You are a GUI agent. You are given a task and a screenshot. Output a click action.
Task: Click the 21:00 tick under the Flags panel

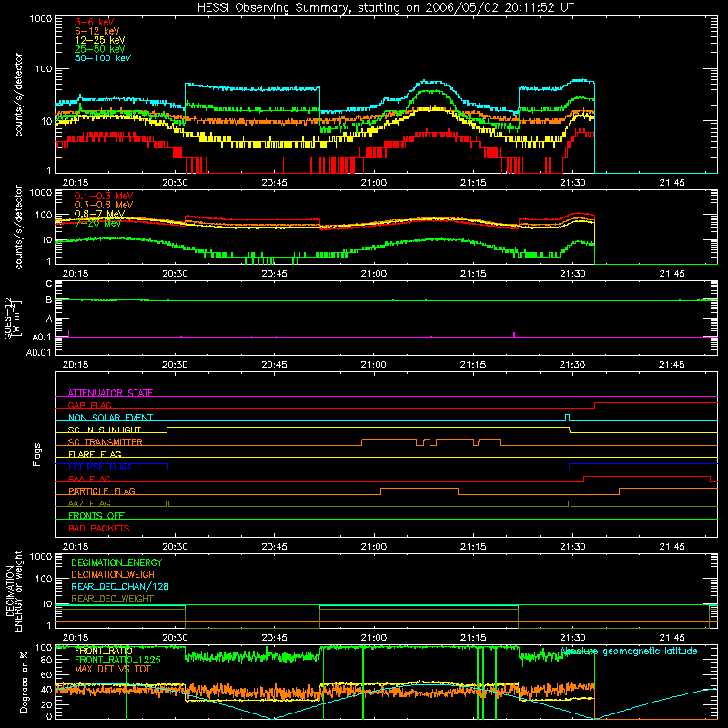point(374,547)
